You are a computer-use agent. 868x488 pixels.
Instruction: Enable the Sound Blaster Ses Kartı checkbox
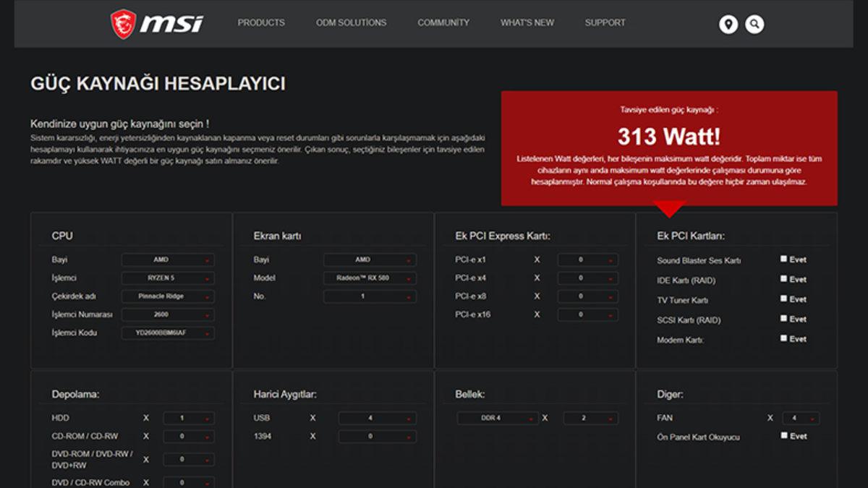tap(783, 259)
